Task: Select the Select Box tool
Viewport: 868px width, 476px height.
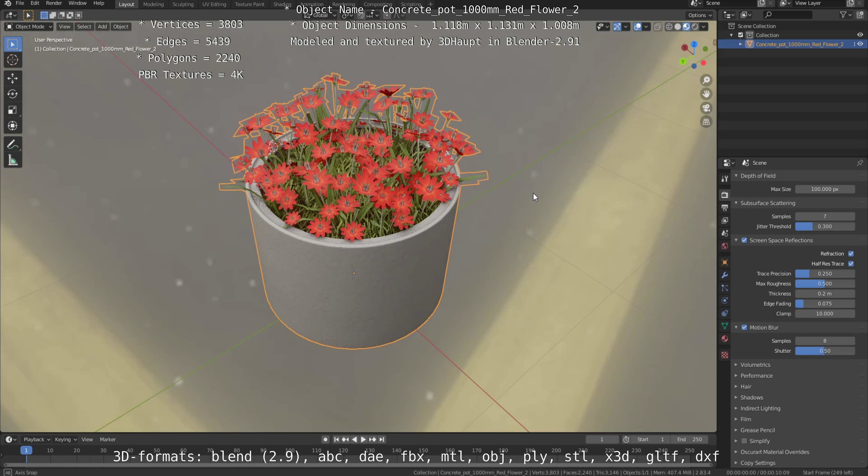Action: pyautogui.click(x=13, y=44)
